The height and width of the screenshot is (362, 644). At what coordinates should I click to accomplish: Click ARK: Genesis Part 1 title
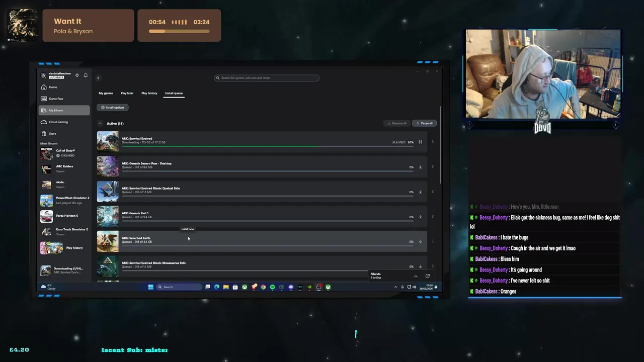coord(135,213)
